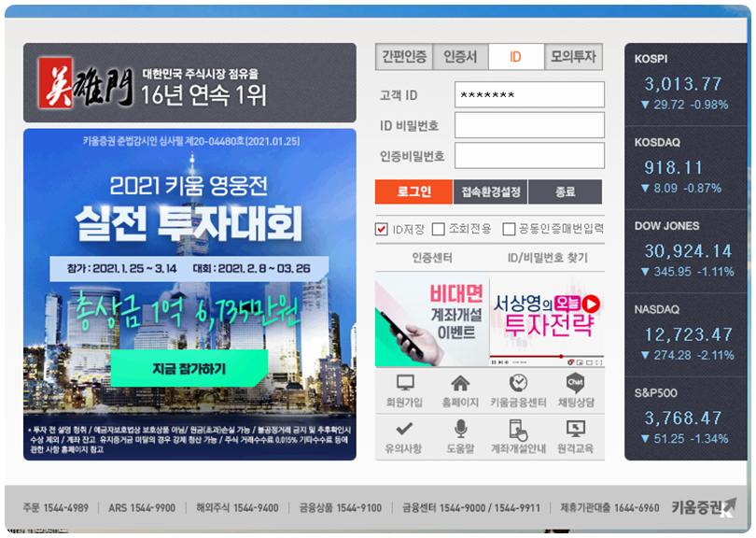This screenshot has height=538, width=756.
Task: Play the 서상영의 투자전략 video button
Action: pyautogui.click(x=591, y=304)
